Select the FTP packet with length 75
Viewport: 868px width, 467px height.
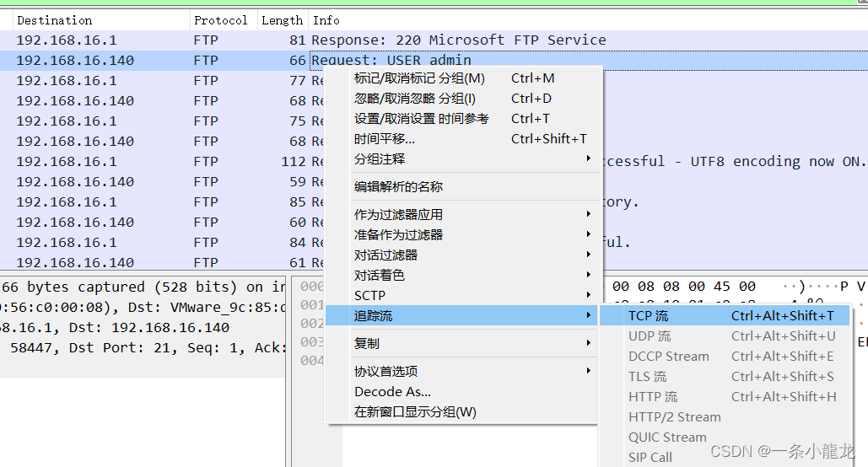click(x=162, y=121)
